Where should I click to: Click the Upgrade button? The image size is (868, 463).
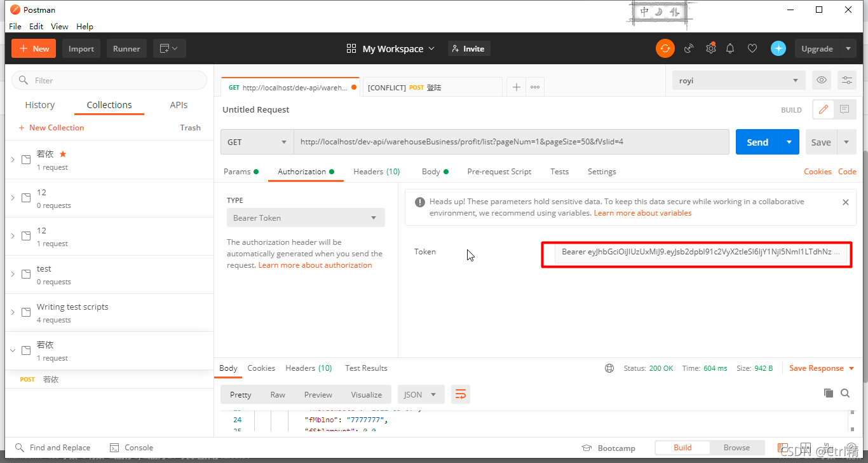[817, 48]
